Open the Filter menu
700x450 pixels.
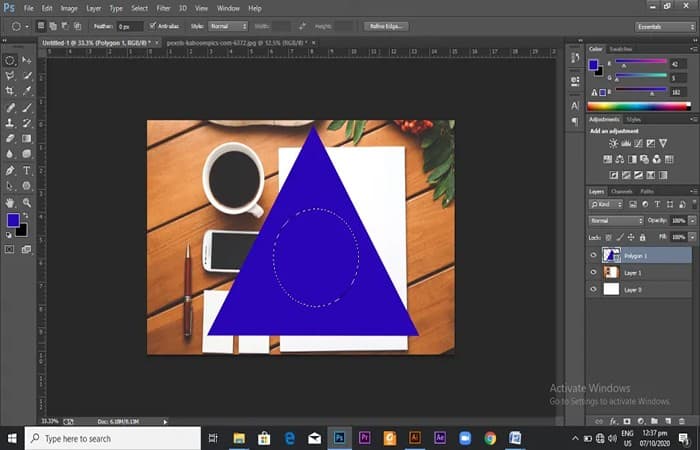pyautogui.click(x=163, y=8)
